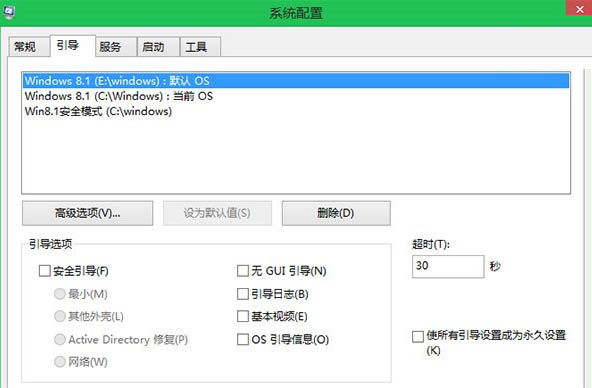Open 高级选项(V)... dialog
This screenshot has height=388, width=592.
(x=88, y=213)
